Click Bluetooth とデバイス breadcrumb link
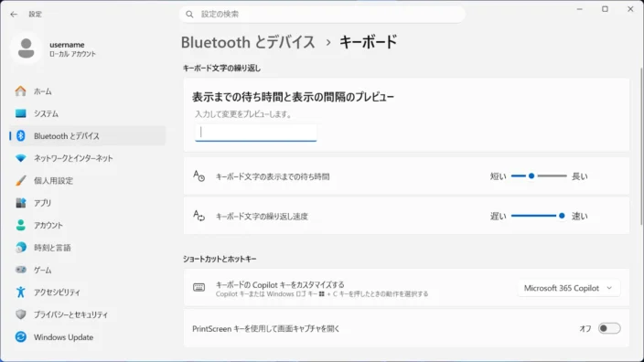This screenshot has width=644, height=362. coord(248,42)
